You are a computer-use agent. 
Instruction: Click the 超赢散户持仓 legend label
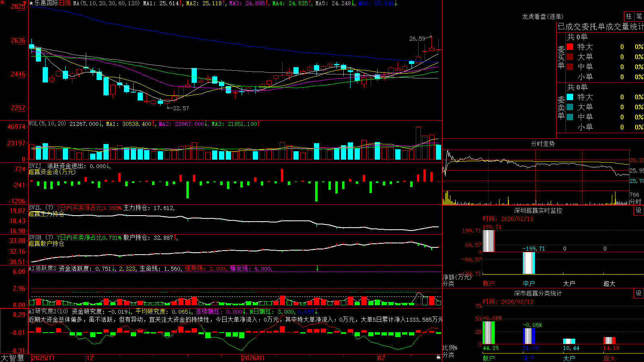[x=46, y=243]
